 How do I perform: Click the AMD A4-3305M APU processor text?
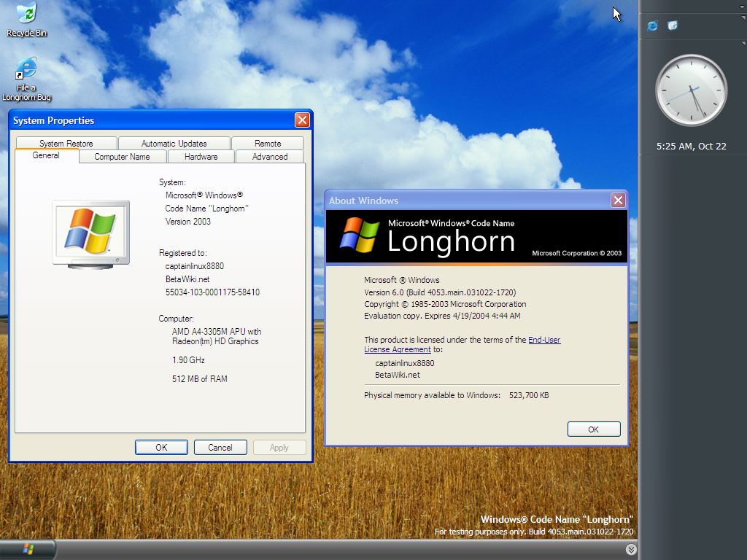tap(217, 336)
